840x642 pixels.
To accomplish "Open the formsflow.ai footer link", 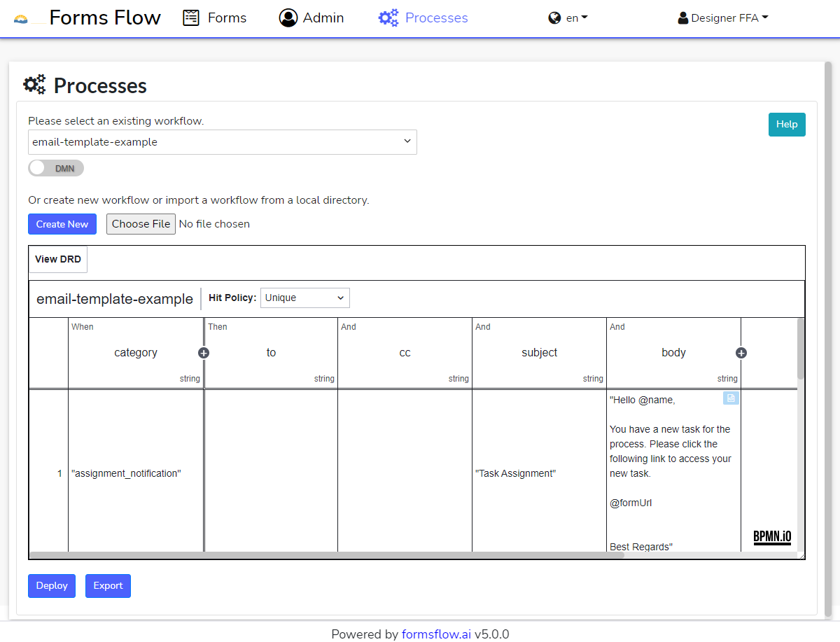I will (436, 634).
